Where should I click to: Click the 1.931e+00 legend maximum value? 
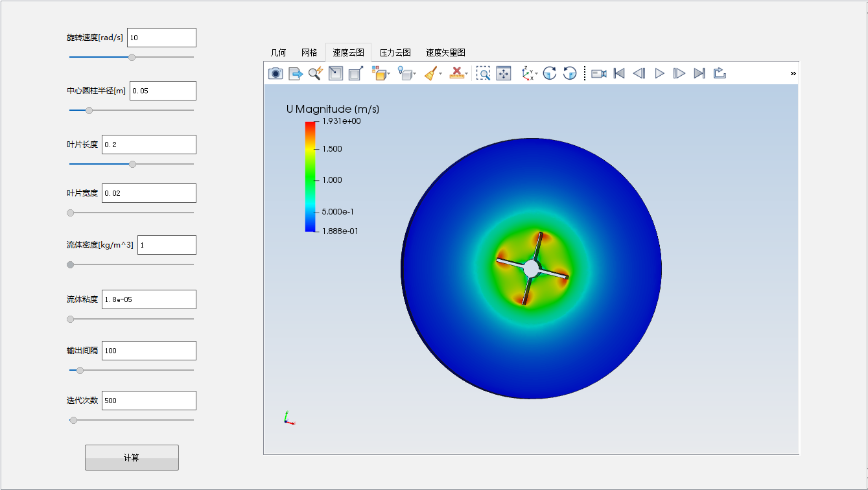click(342, 121)
